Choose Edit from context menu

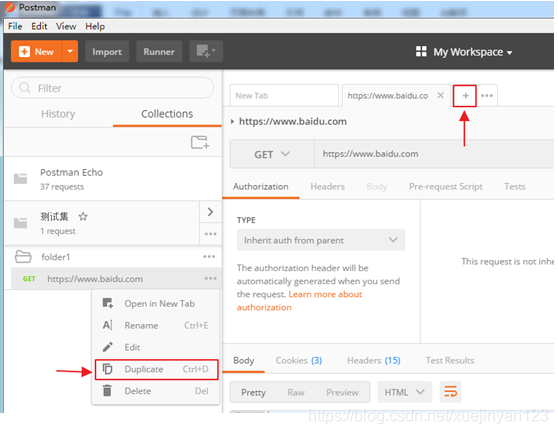pos(155,347)
